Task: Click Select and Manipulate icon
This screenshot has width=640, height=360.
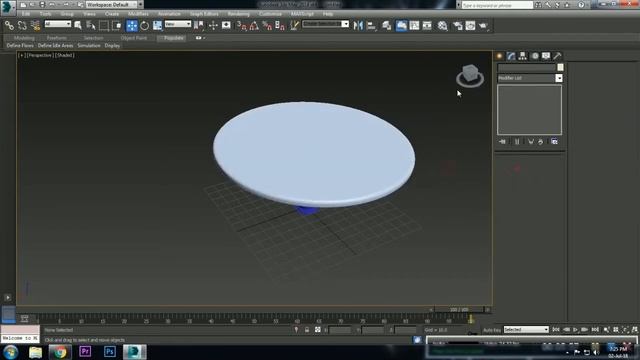Action: coord(213,26)
